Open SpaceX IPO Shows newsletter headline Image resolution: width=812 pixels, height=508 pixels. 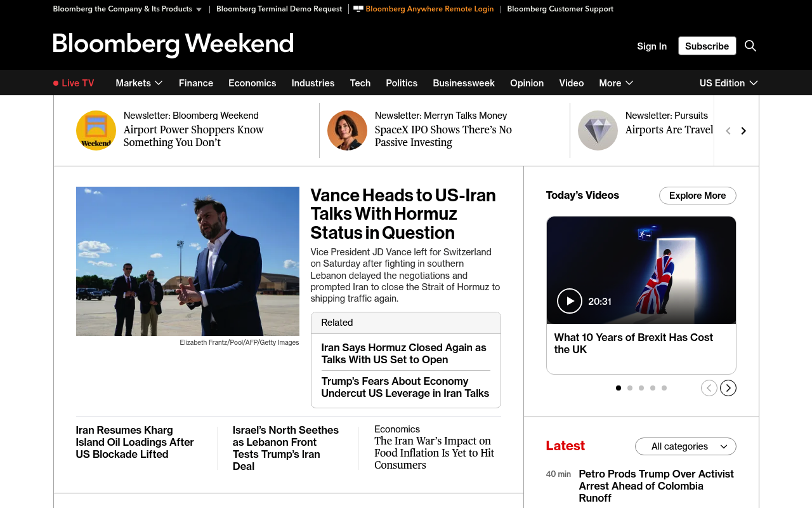[443, 136]
